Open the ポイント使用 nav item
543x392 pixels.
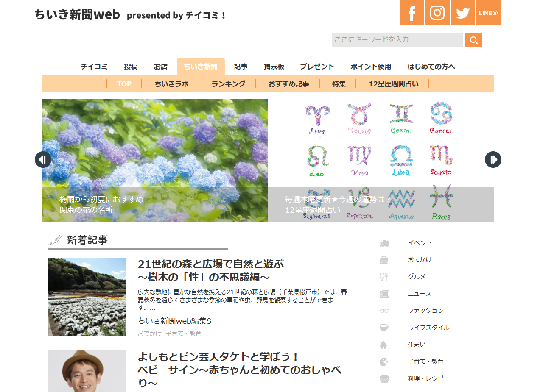pyautogui.click(x=371, y=67)
